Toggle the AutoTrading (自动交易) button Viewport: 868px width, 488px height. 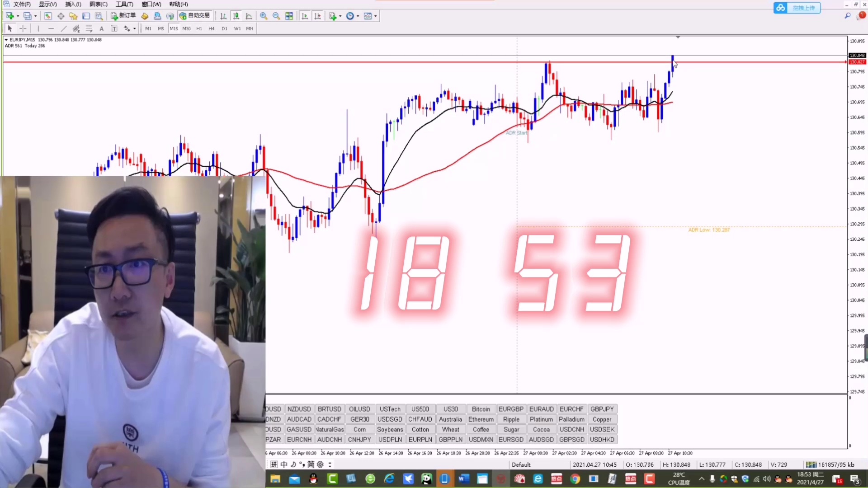(195, 16)
